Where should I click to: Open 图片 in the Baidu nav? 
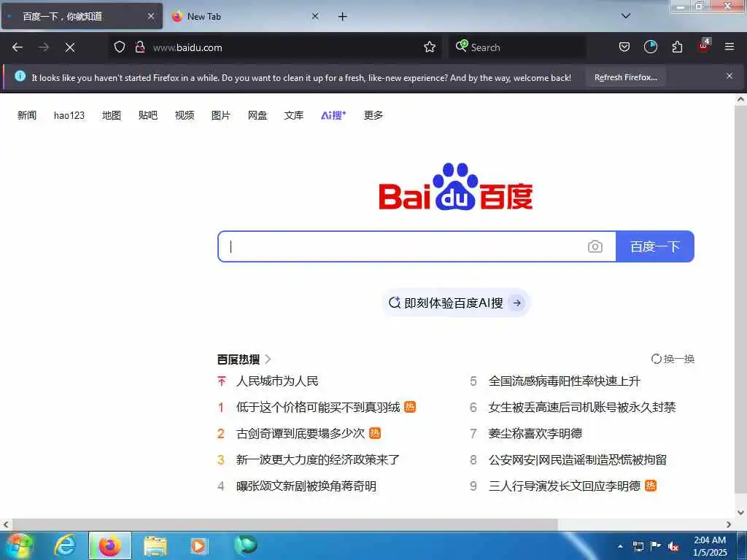click(221, 115)
